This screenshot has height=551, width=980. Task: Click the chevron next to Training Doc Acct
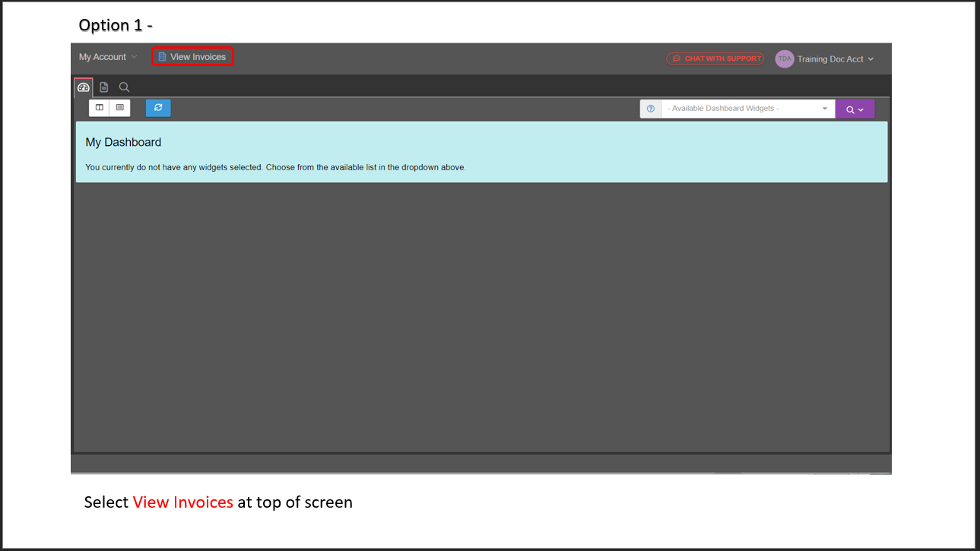pos(871,59)
